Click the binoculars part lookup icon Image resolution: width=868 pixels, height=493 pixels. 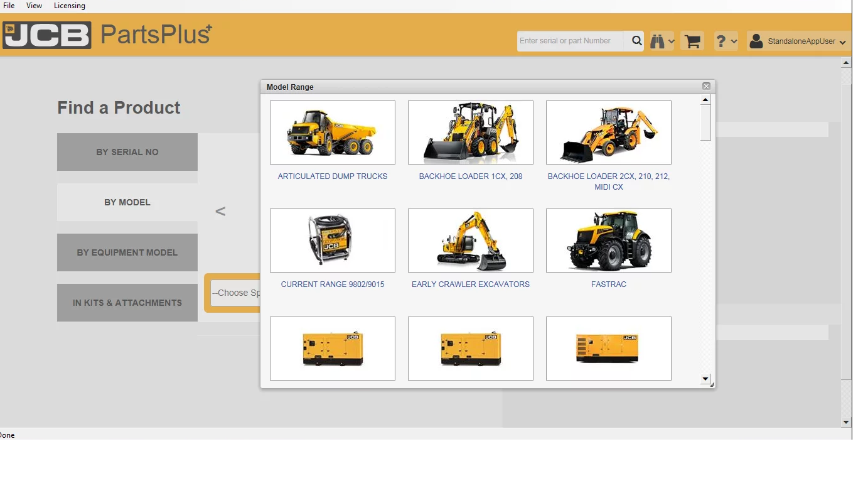pyautogui.click(x=657, y=40)
